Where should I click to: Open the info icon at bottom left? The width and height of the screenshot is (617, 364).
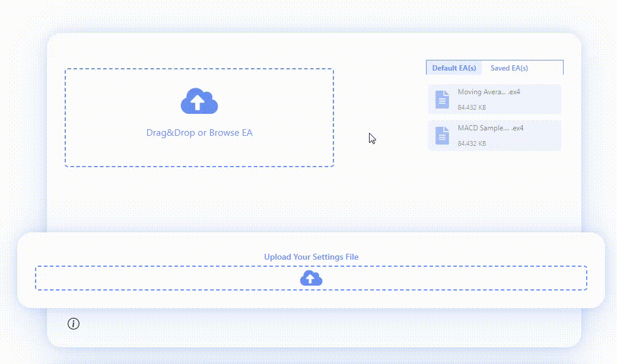click(74, 324)
